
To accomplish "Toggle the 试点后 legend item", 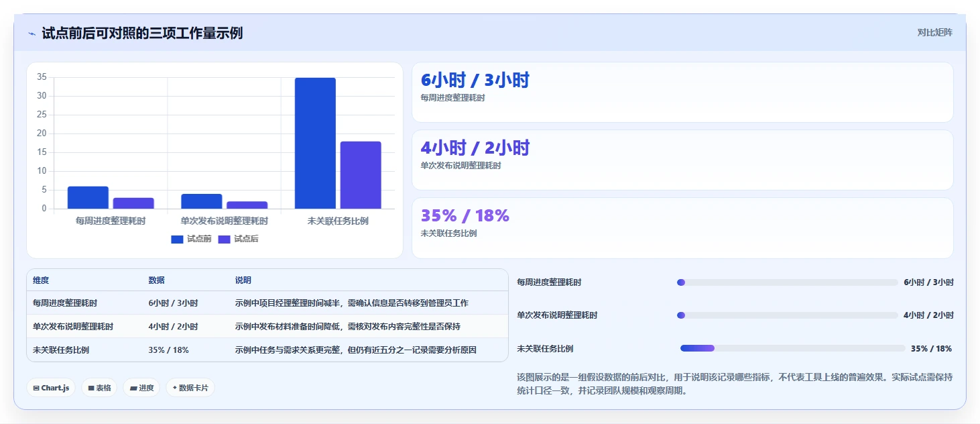I will 238,239.
